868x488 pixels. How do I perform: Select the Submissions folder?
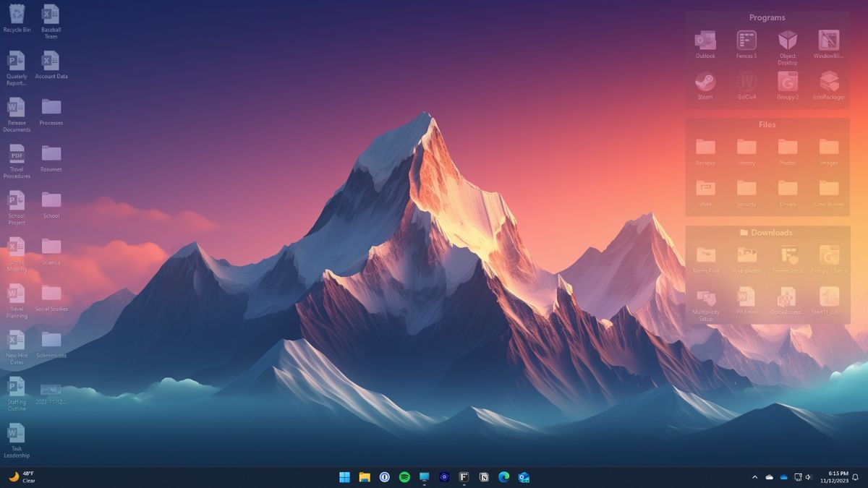51,344
